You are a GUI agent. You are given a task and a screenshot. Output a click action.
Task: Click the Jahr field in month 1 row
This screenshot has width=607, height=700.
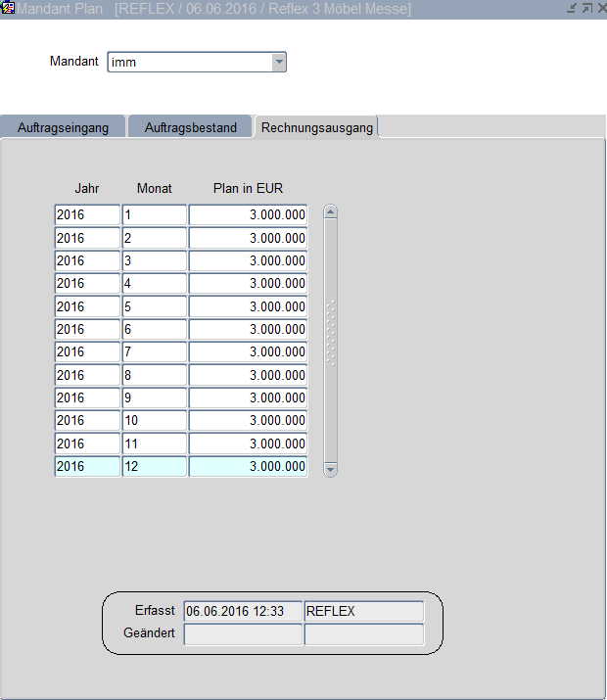pos(87,215)
